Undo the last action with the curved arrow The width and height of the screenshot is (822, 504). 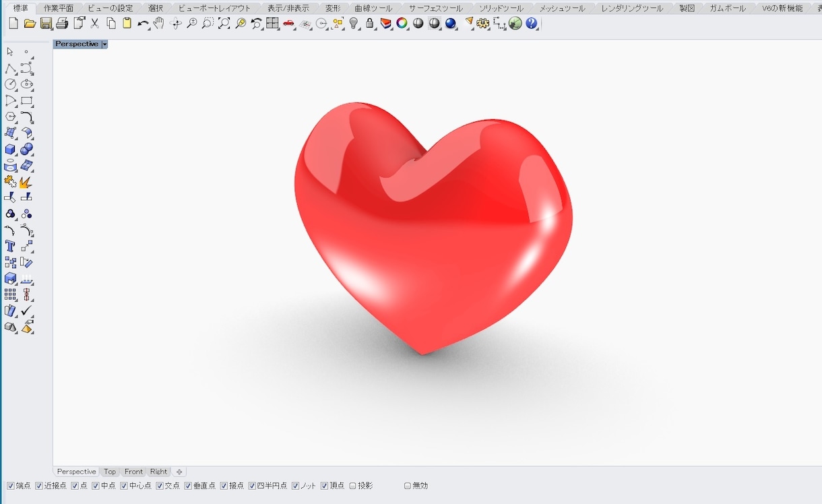[x=143, y=24]
